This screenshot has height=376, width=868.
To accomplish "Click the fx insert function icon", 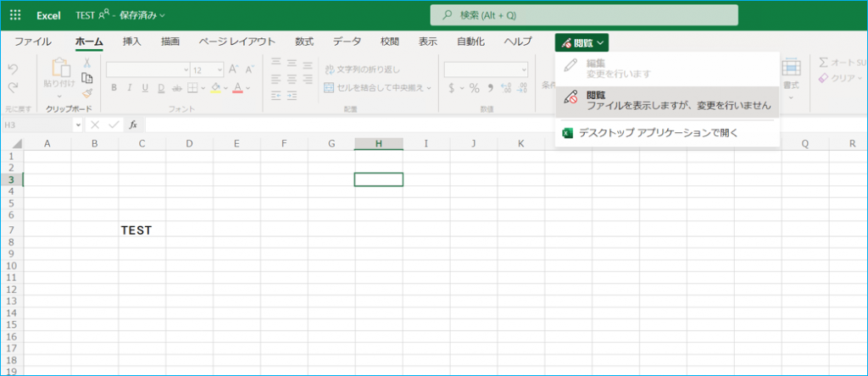I will point(133,124).
